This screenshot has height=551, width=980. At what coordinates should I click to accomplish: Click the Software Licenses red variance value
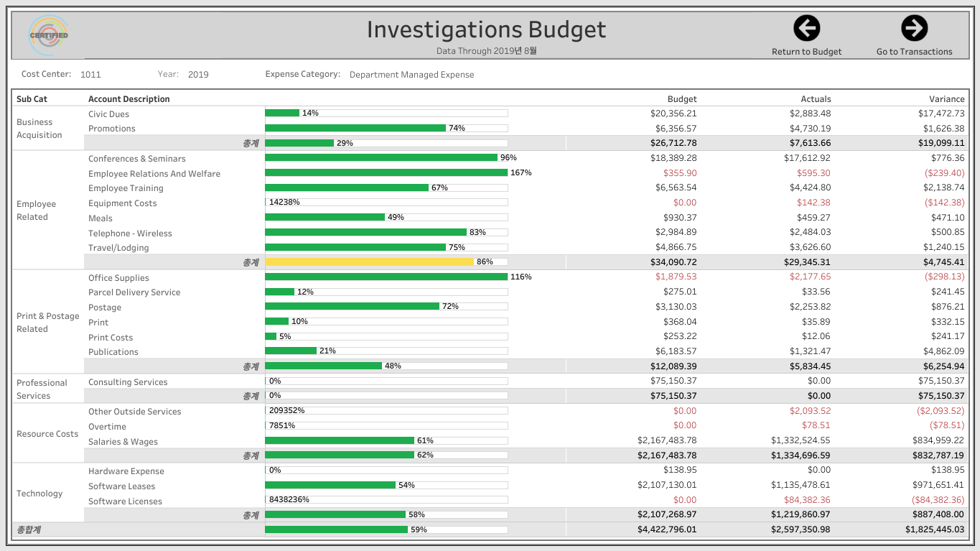938,500
